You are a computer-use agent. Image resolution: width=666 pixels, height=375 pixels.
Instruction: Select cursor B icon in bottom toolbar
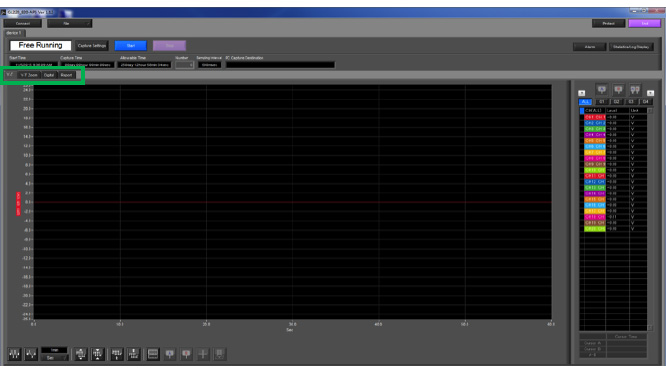(x=186, y=353)
